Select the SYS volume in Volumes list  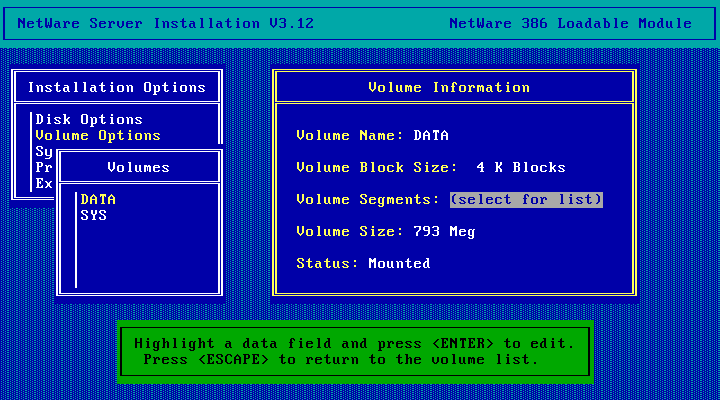(x=94, y=215)
